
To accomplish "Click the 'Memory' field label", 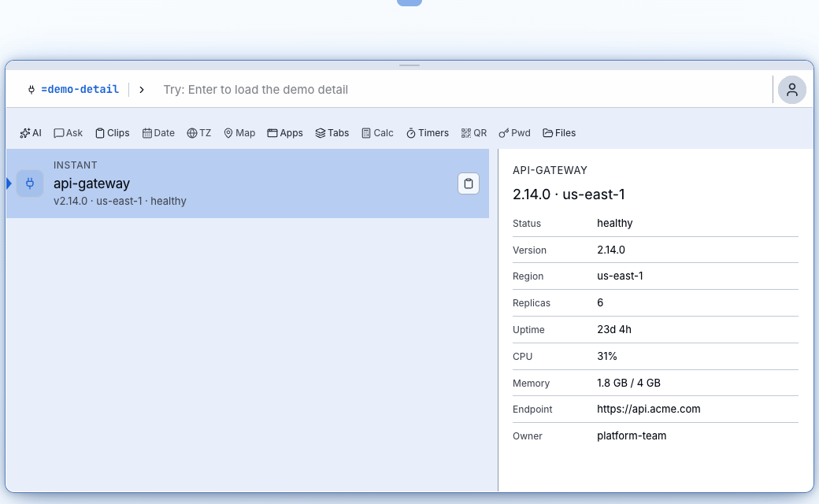I will 532,384.
